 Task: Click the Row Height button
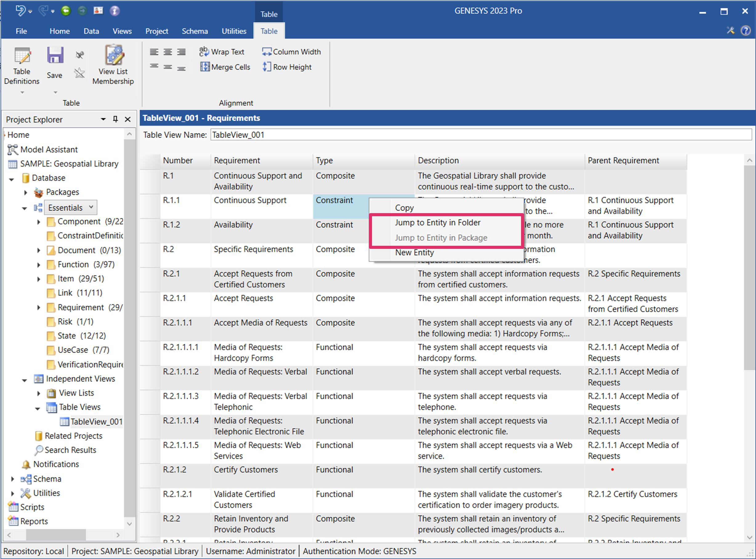pyautogui.click(x=287, y=67)
